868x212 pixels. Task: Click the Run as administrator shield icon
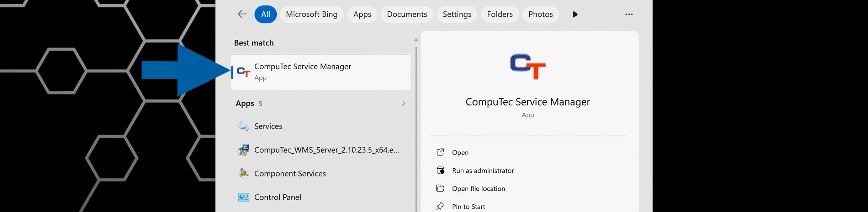(440, 170)
